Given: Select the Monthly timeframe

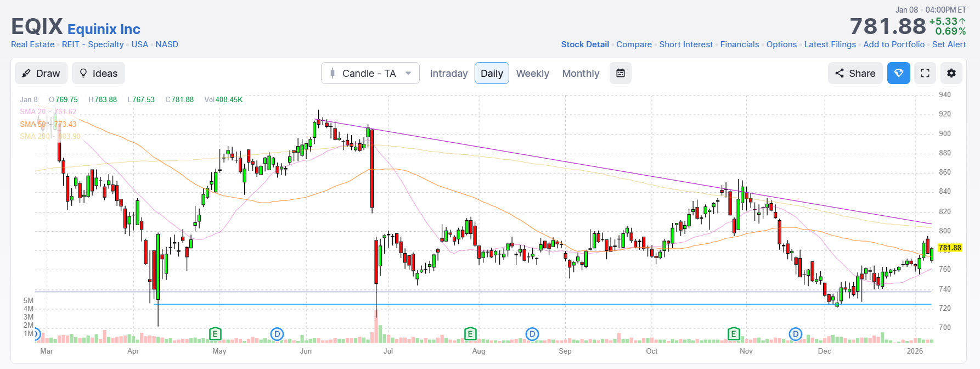Looking at the screenshot, I should point(581,73).
